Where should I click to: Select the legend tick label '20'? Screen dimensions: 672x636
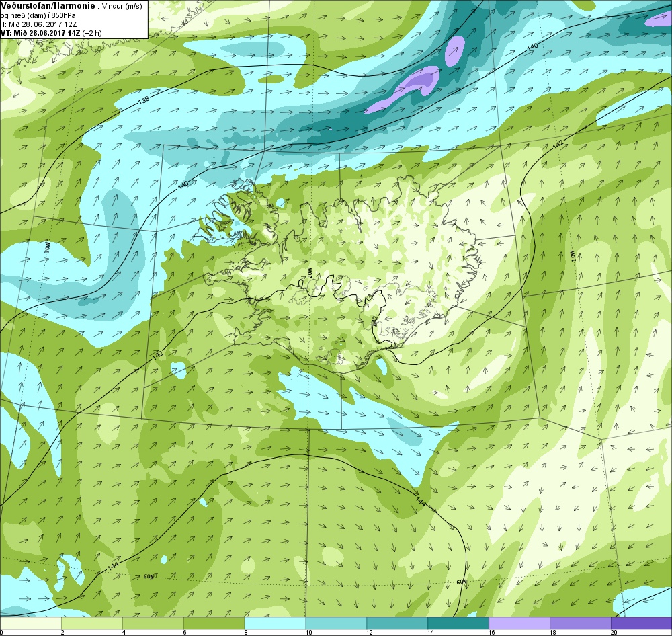pyautogui.click(x=614, y=632)
